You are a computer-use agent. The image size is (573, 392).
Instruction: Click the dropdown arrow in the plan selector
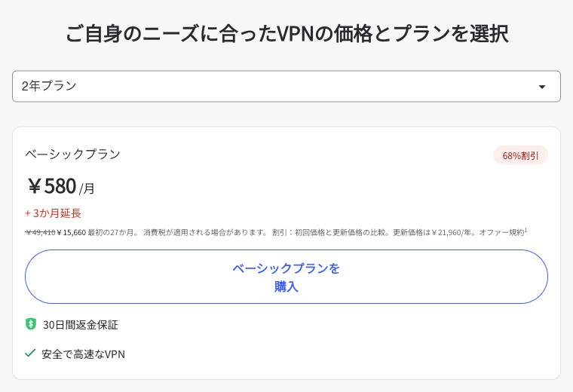(542, 87)
